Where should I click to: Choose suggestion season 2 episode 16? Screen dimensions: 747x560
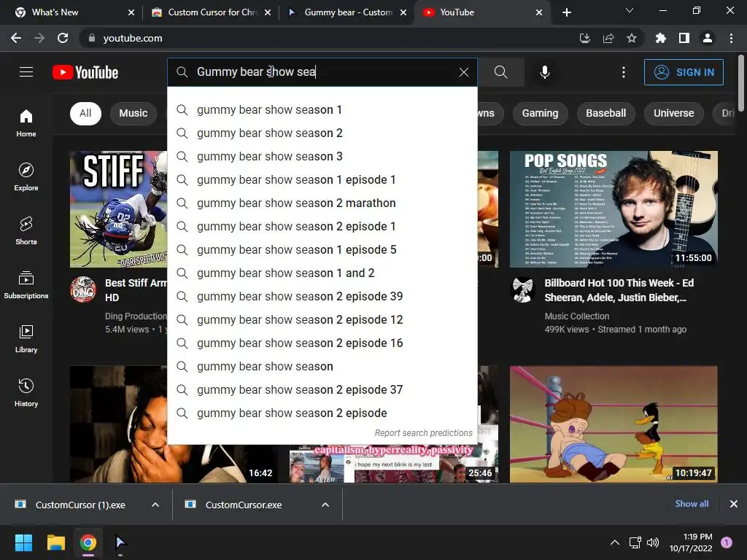pyautogui.click(x=322, y=343)
